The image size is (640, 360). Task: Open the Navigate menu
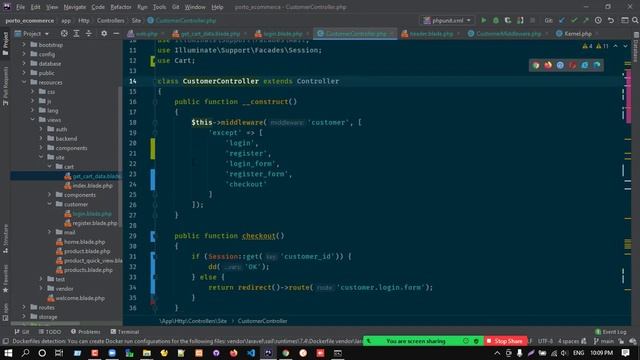click(x=75, y=7)
